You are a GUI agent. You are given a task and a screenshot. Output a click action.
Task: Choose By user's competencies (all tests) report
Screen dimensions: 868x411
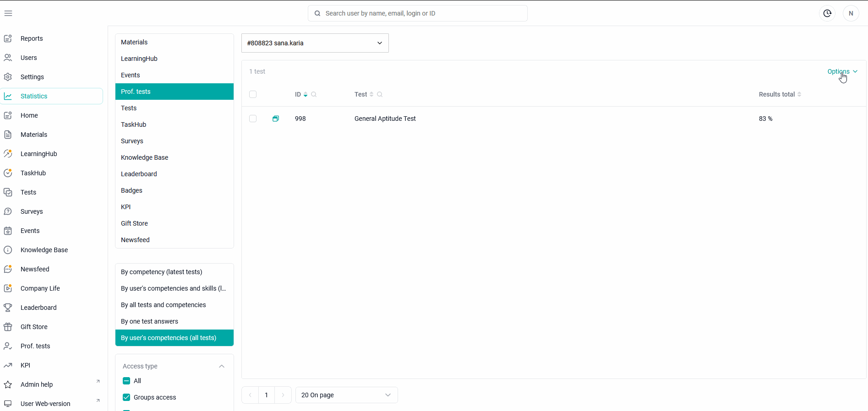[x=175, y=338]
